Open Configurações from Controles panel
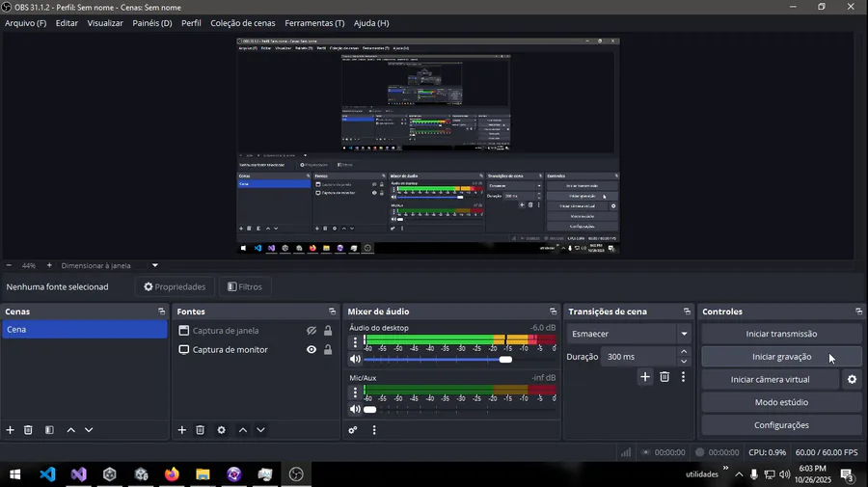The height and width of the screenshot is (487, 868). [x=781, y=425]
